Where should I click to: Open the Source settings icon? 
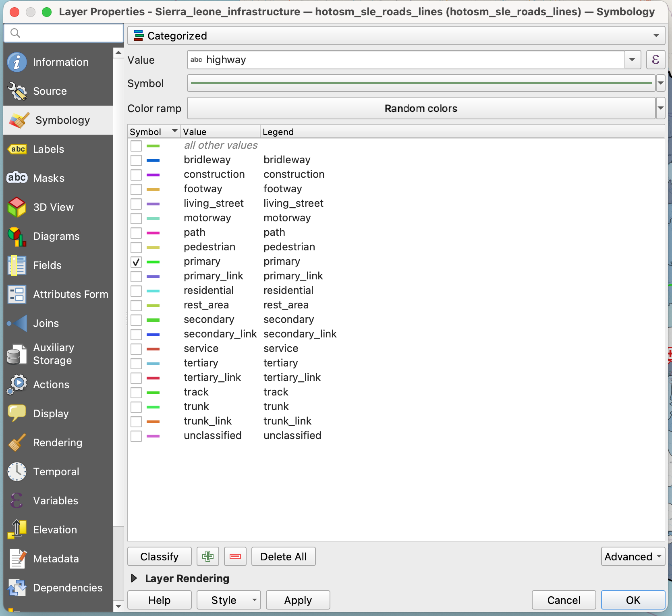coord(17,91)
